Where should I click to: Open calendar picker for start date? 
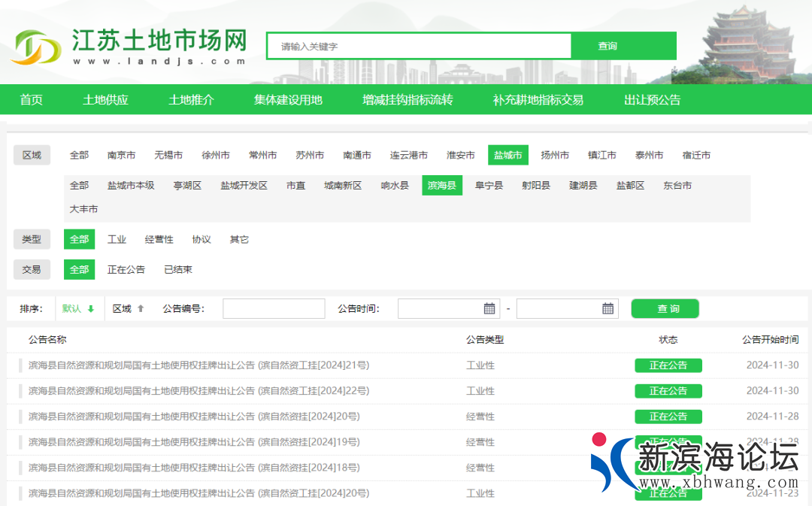point(489,308)
